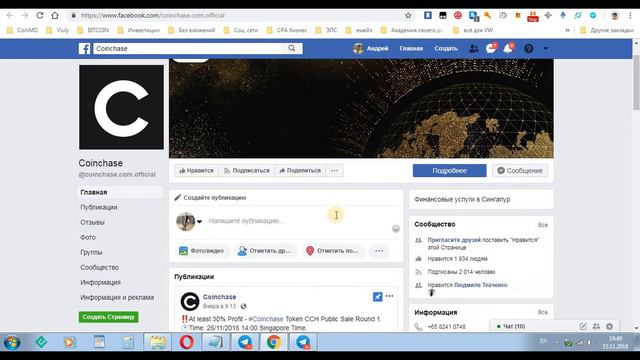
Task: Click the Facebook logo icon
Action: (x=84, y=49)
